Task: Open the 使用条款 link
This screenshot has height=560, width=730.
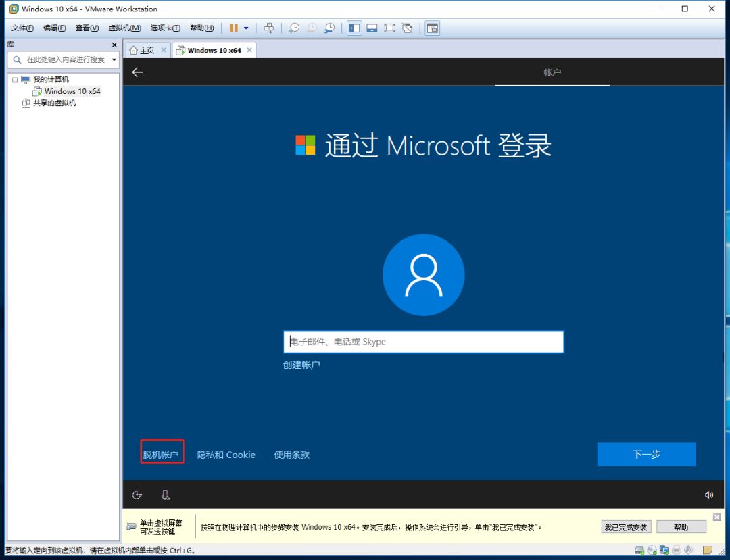Action: [x=291, y=455]
